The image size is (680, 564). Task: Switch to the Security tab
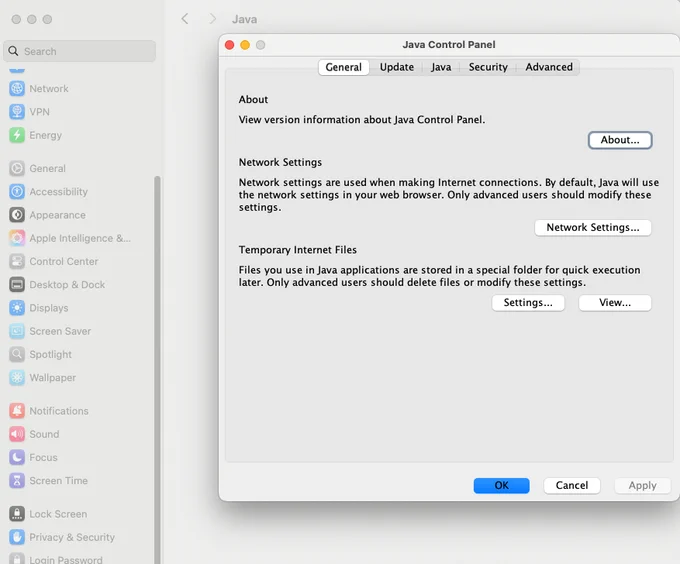point(488,67)
